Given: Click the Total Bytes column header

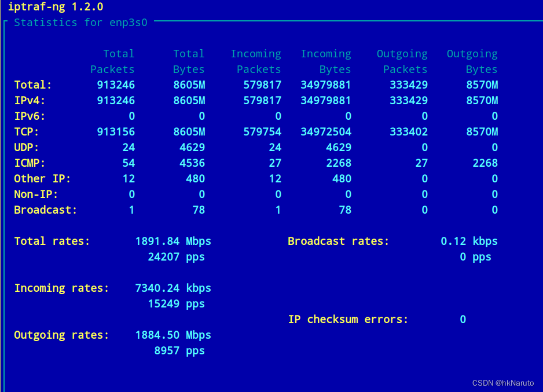Looking at the screenshot, I should 189,61.
